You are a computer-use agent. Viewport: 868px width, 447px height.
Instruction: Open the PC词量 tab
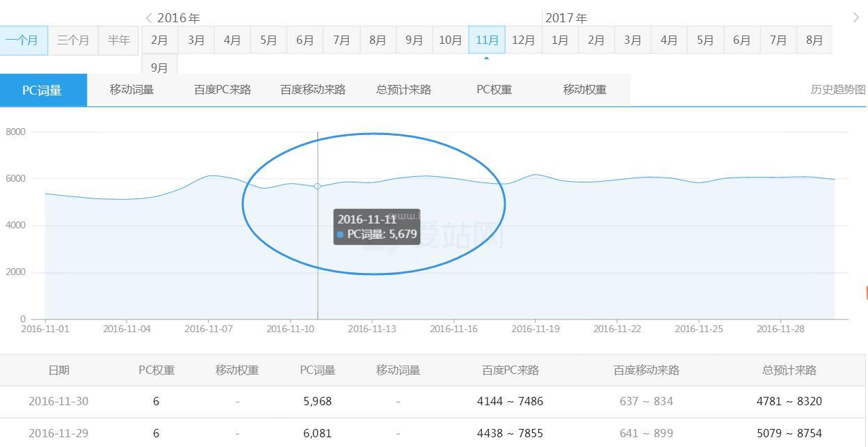pos(42,91)
